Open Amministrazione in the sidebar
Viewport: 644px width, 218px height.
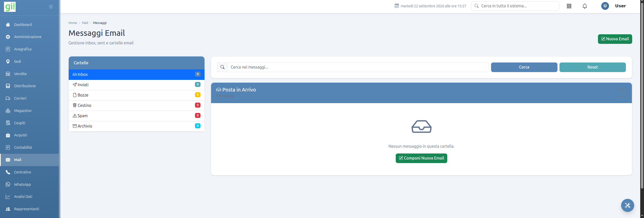(30, 37)
